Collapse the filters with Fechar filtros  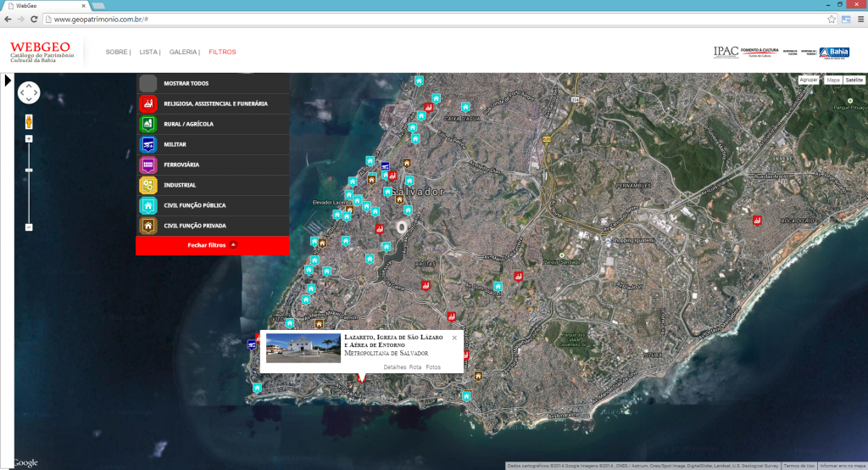click(x=212, y=245)
